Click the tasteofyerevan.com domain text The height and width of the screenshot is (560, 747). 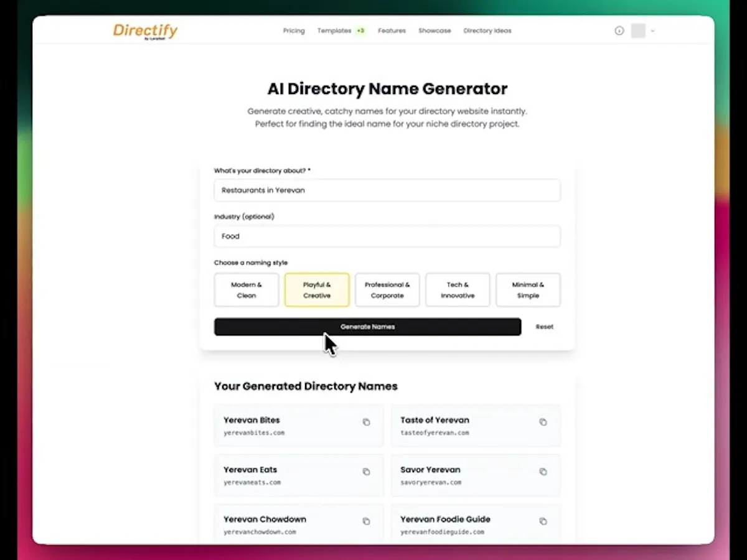[435, 432]
